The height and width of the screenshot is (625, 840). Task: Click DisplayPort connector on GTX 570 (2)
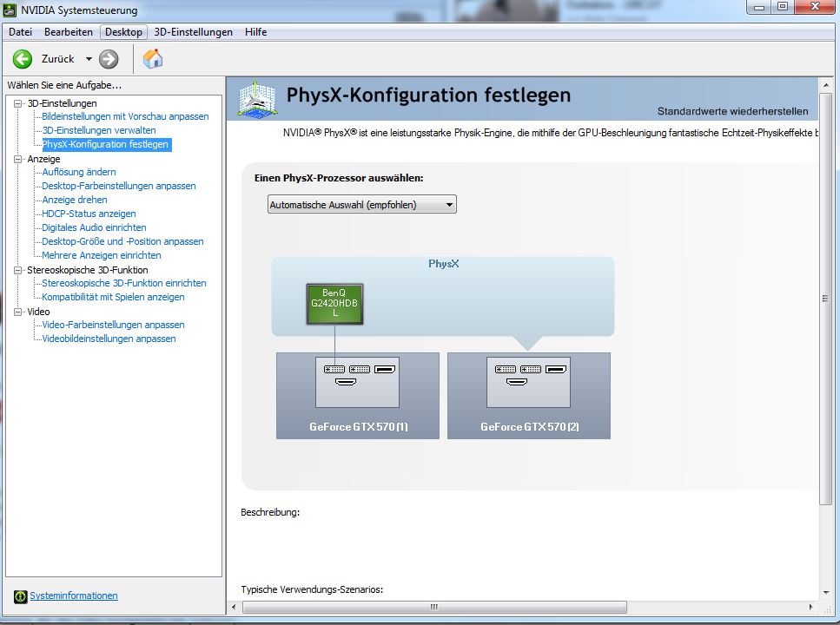point(556,369)
